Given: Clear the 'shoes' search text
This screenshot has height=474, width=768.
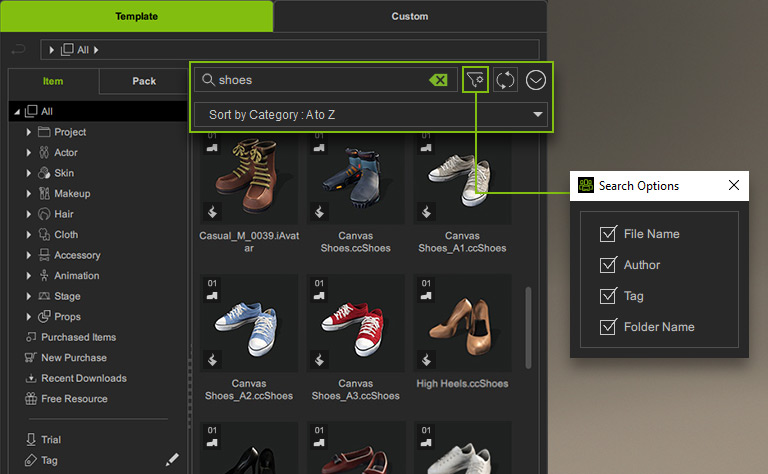Looking at the screenshot, I should pos(438,80).
